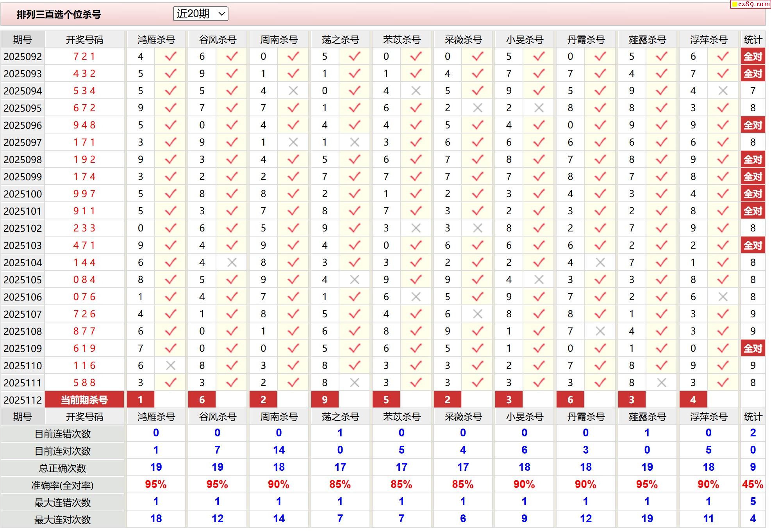Click 浮萍 cross mark in row 2025094
The width and height of the screenshot is (771, 532).
click(x=723, y=91)
